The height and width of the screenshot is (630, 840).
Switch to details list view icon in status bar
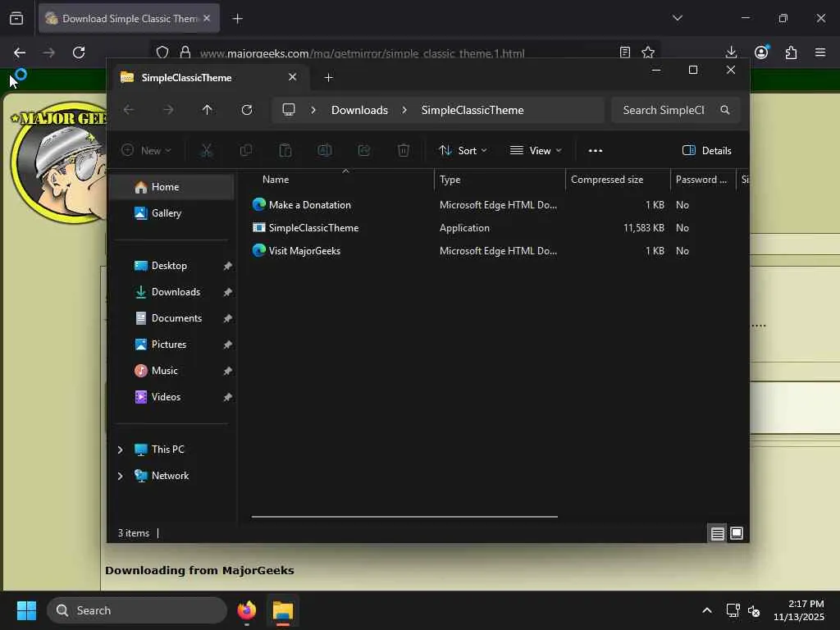[x=717, y=533]
